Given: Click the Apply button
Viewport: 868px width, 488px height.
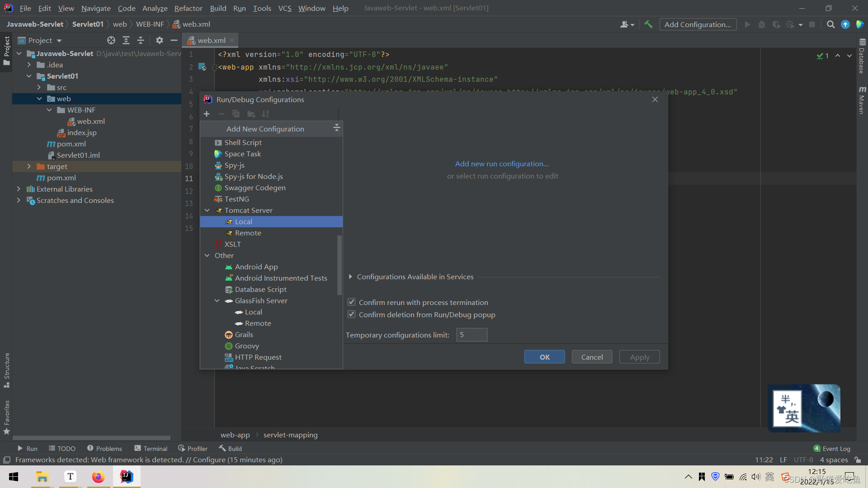Looking at the screenshot, I should pos(639,357).
